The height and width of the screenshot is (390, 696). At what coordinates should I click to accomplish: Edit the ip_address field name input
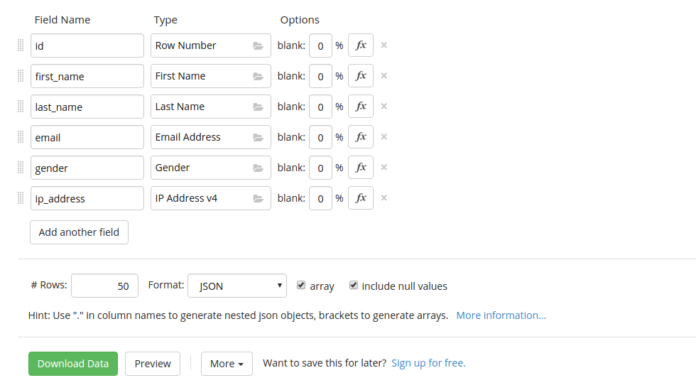tap(87, 198)
